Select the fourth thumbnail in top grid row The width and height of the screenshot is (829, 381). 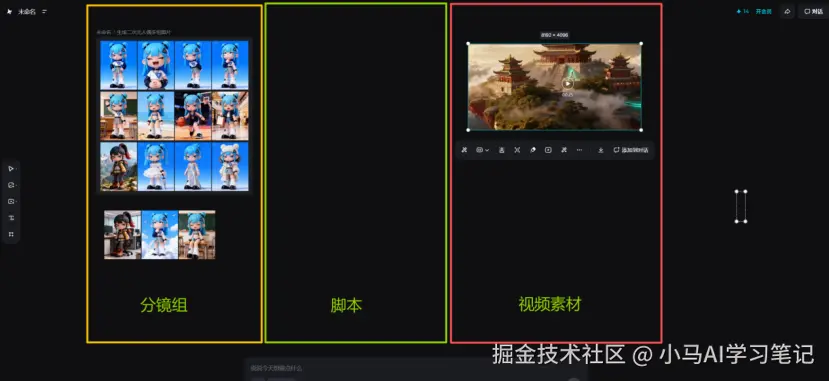[230, 65]
